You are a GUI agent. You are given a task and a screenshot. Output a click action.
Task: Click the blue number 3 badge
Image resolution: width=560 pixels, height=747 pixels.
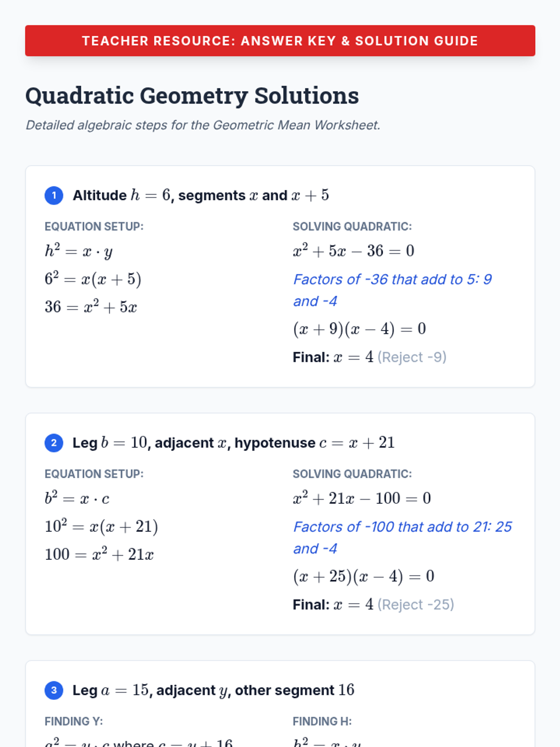coord(54,691)
